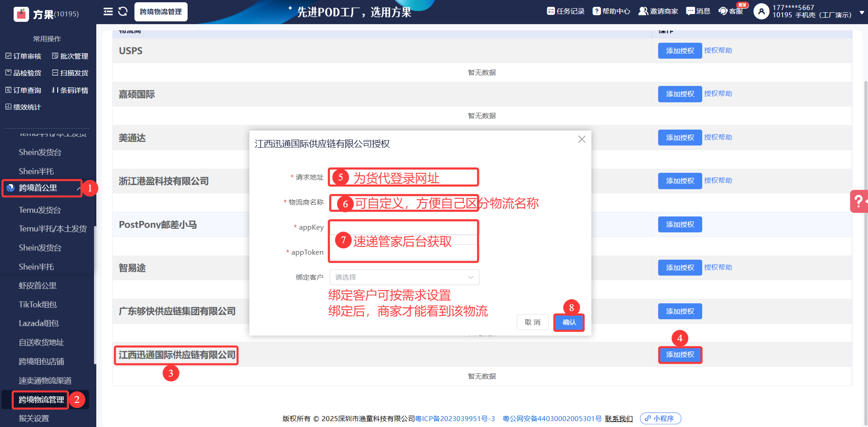
Task: Open 任务记录 from the top bar
Action: point(565,11)
